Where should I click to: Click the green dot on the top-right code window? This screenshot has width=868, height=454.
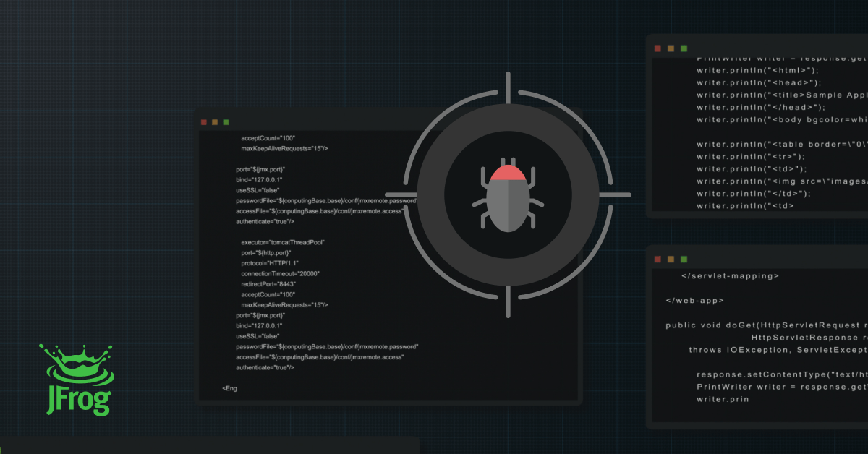[x=684, y=48]
